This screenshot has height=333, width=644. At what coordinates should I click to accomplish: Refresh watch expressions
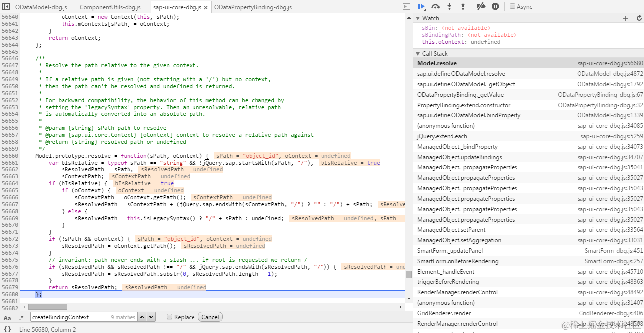(639, 18)
